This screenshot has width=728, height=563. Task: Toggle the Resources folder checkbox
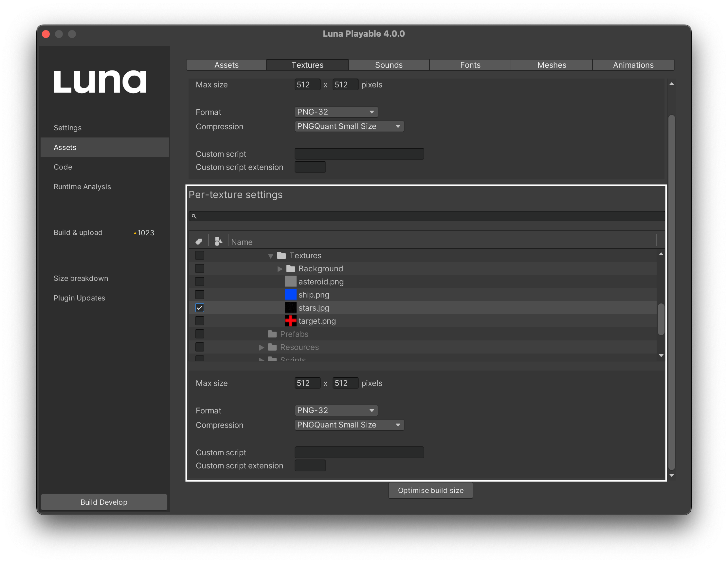click(x=200, y=347)
